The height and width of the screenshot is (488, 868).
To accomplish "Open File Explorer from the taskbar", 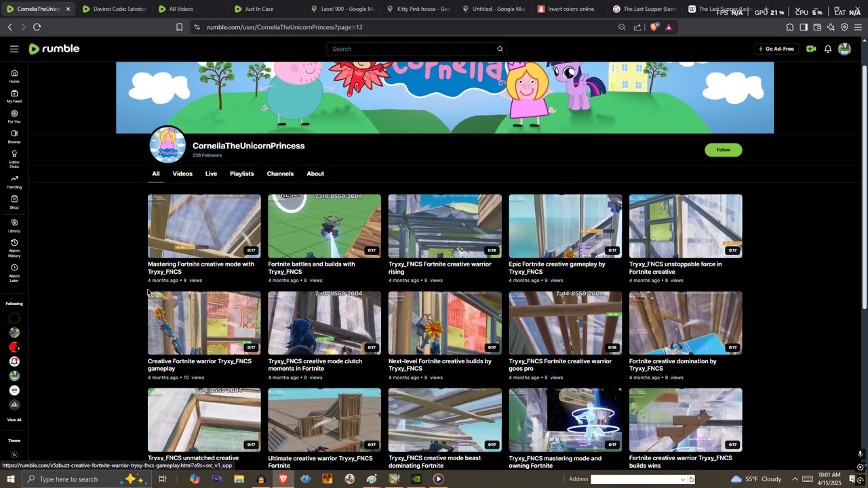I will coord(239,479).
